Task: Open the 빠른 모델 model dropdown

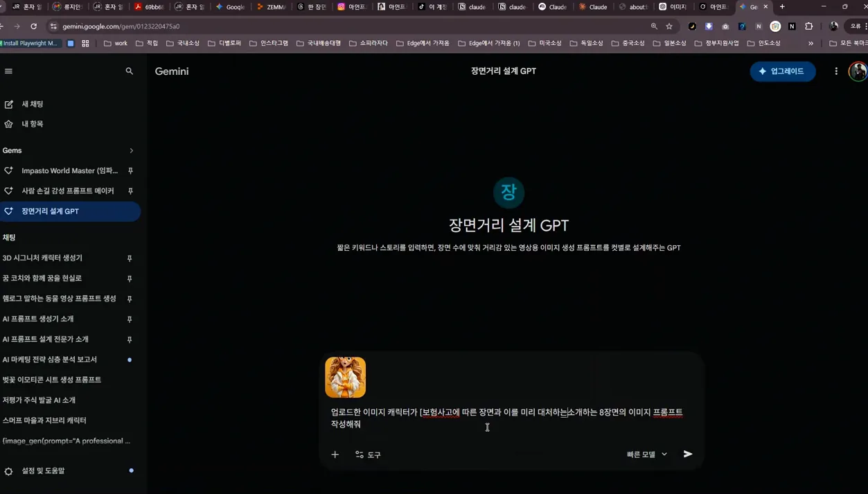Action: 647,455
